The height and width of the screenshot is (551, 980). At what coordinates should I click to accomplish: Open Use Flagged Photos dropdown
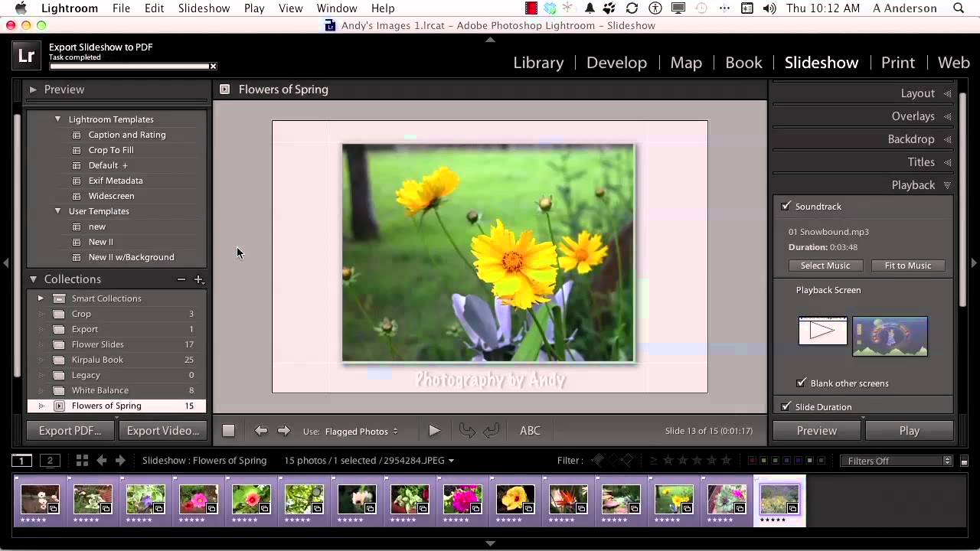pyautogui.click(x=361, y=432)
